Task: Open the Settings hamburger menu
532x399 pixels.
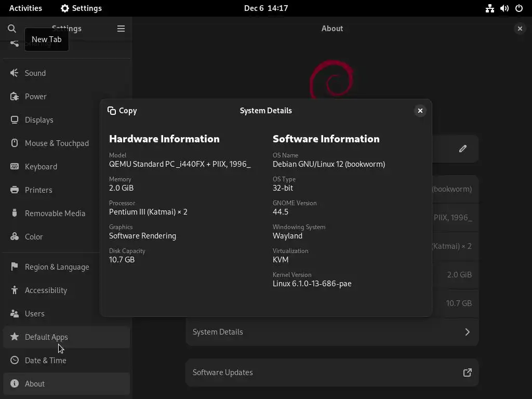Action: point(121,29)
